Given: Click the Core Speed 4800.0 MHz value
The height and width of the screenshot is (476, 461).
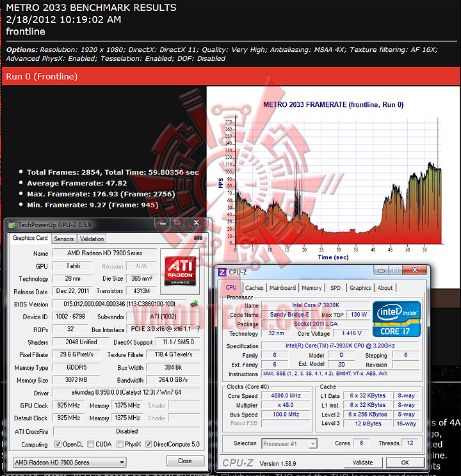Looking at the screenshot, I should 286,395.
